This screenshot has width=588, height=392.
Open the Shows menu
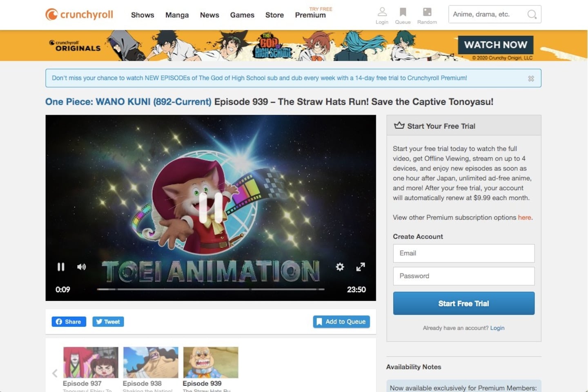[143, 15]
